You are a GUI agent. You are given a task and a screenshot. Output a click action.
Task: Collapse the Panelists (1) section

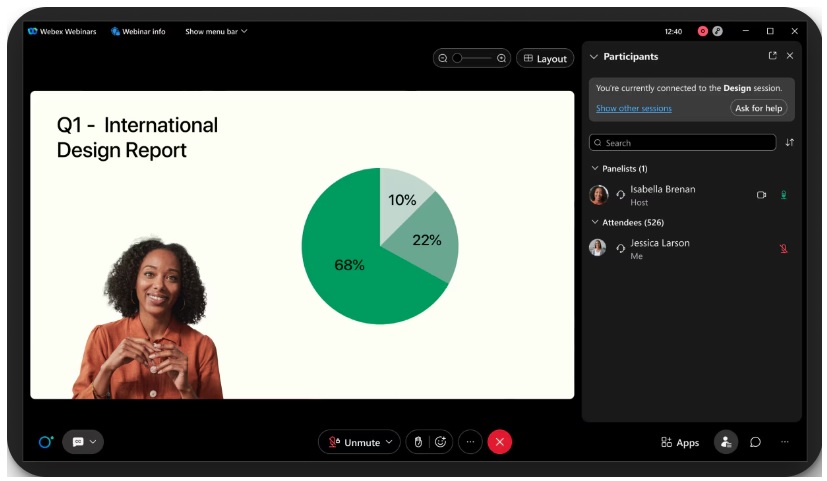click(595, 168)
